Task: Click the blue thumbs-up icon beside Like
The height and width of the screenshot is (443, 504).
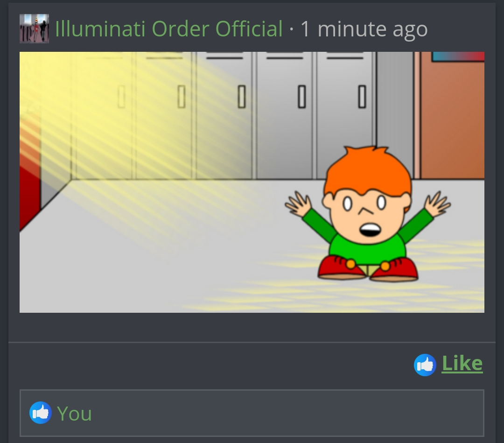Action: click(425, 365)
